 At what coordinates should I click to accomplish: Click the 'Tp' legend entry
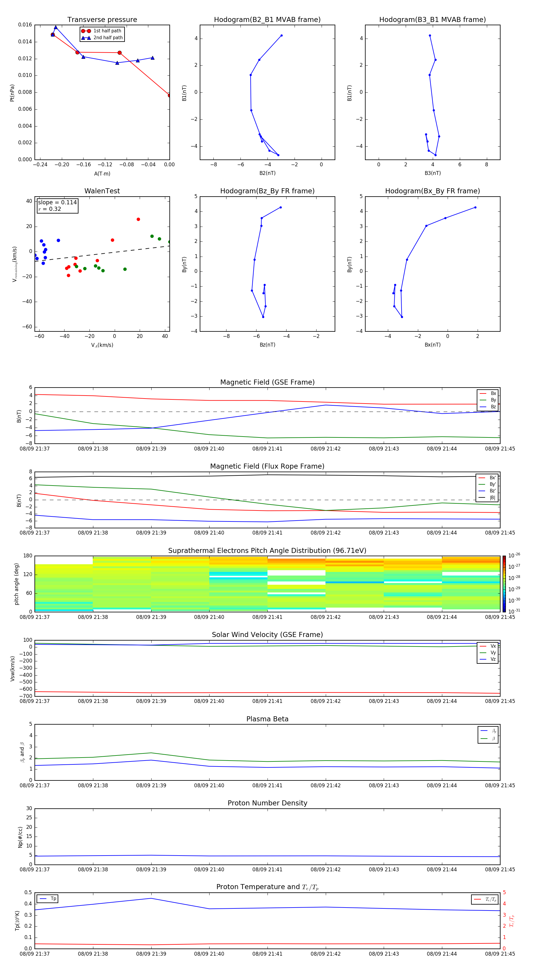pos(47,899)
